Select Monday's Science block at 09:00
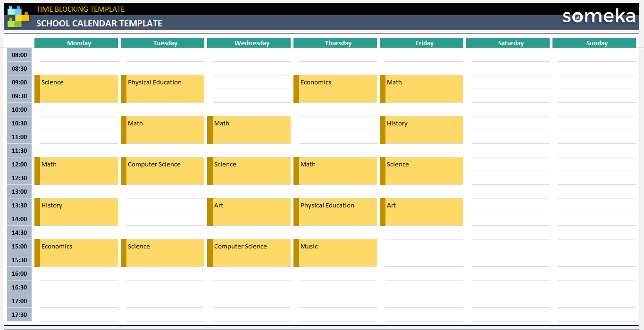644x330 pixels. [76, 89]
